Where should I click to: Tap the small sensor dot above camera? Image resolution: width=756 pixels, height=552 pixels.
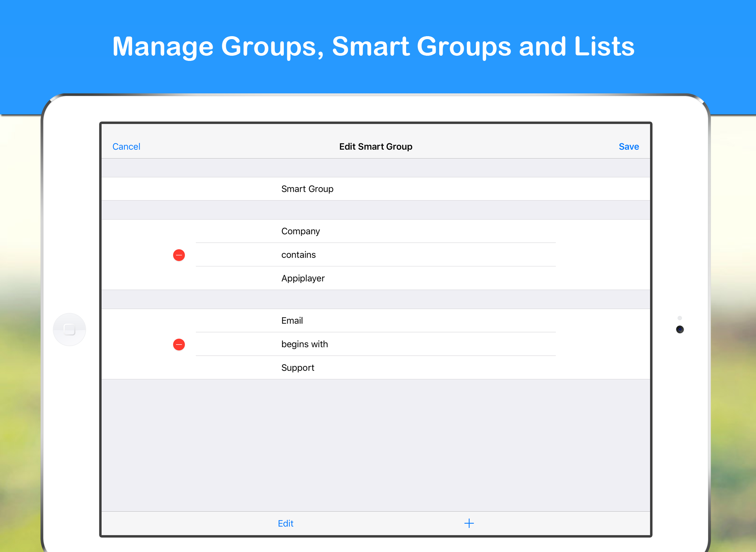[680, 318]
